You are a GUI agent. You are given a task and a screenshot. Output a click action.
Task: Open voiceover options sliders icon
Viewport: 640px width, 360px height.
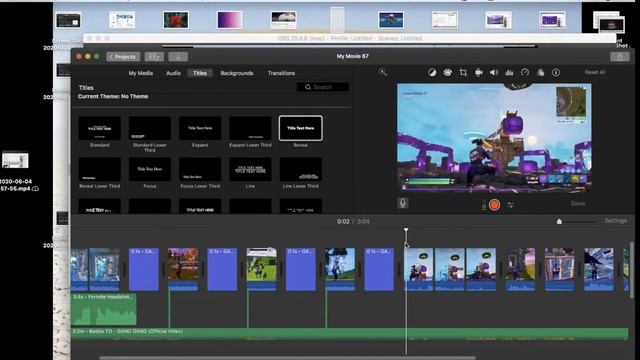click(x=510, y=205)
